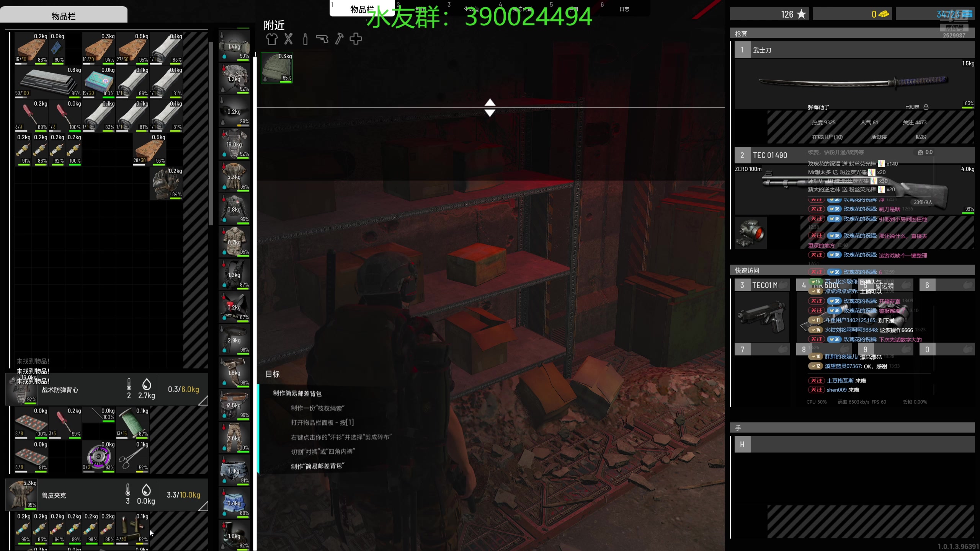Select the 16.0kg tactical vest equipment slot
Image resolution: width=980 pixels, height=551 pixels.
pyautogui.click(x=234, y=144)
